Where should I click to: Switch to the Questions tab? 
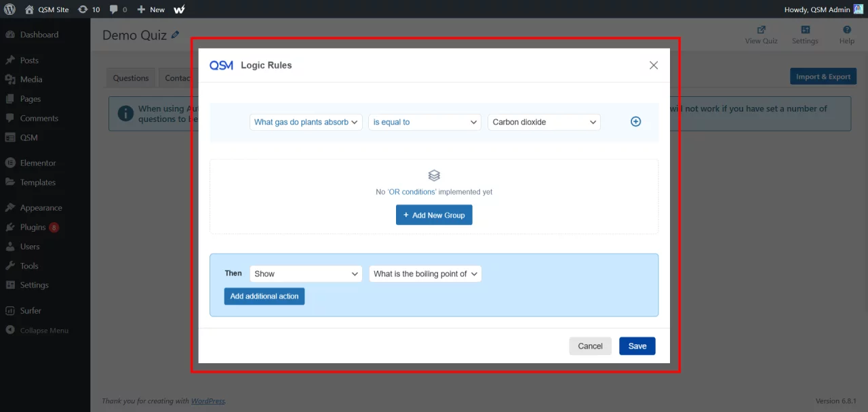pos(131,78)
